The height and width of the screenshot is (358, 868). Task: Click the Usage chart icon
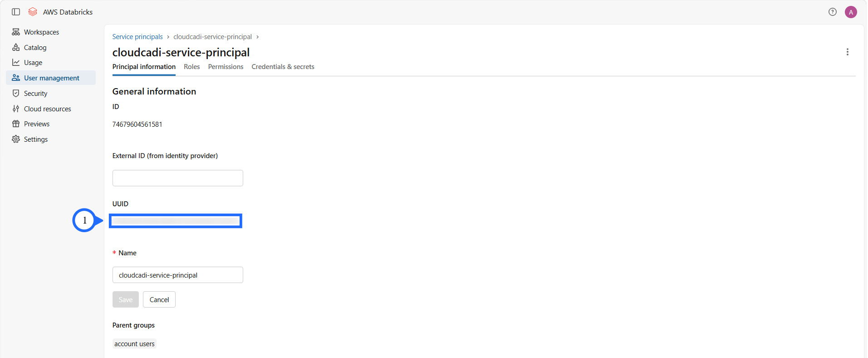(x=16, y=62)
